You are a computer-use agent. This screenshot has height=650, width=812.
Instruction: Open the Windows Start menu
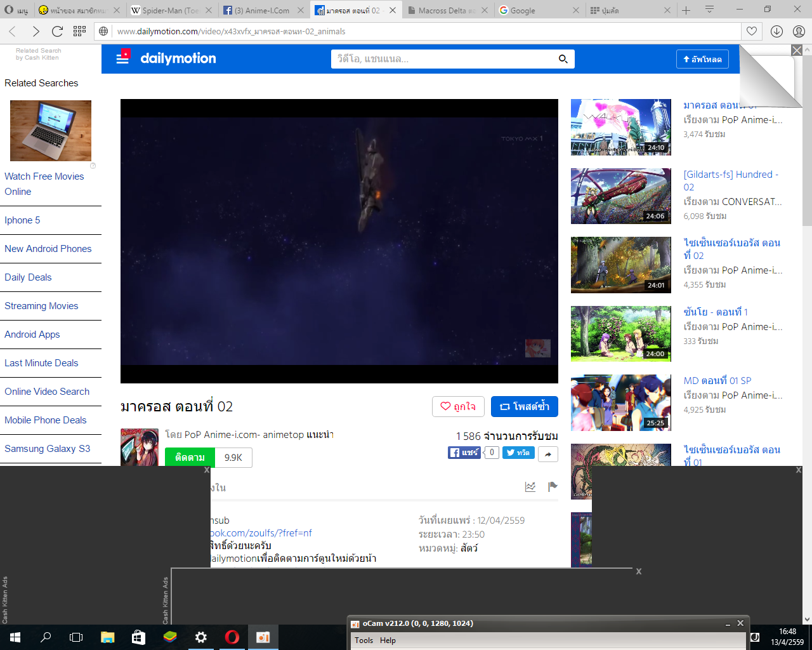coord(15,637)
